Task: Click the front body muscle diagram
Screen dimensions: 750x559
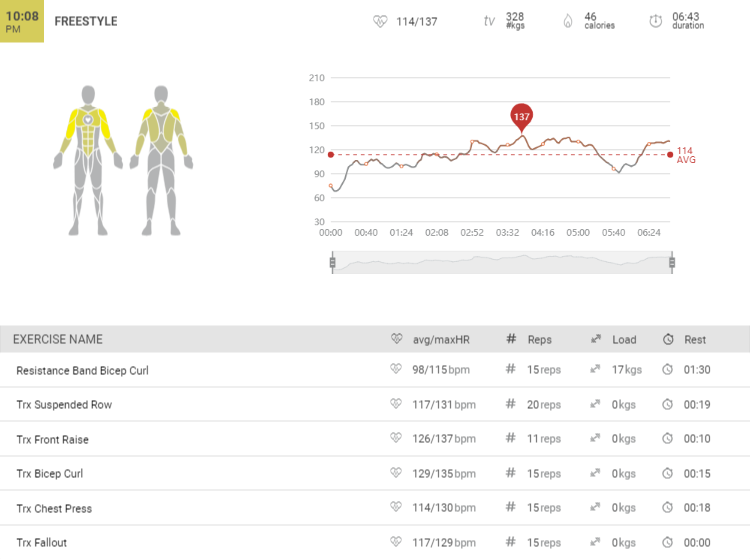Action: [89, 158]
